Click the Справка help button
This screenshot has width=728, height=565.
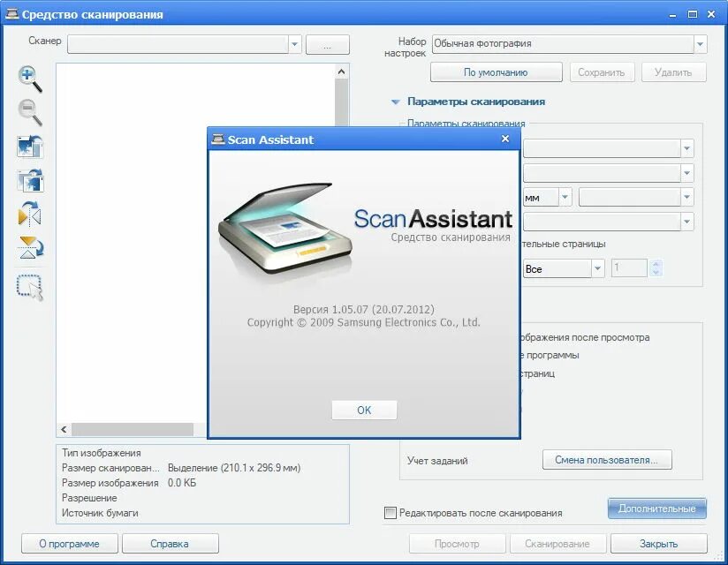coord(170,543)
